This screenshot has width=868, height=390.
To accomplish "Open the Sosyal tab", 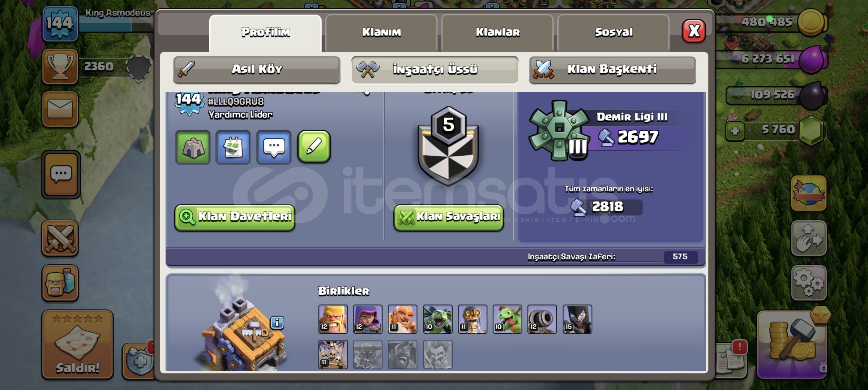I will 613,32.
